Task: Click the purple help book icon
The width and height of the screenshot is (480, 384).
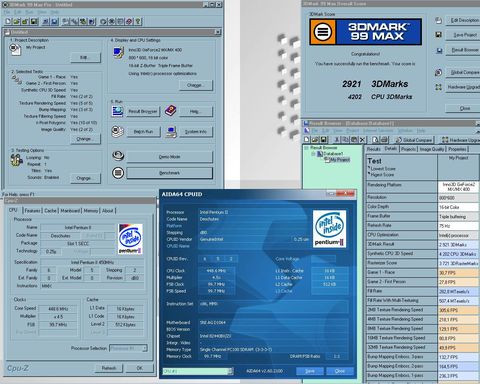Action: (x=170, y=111)
